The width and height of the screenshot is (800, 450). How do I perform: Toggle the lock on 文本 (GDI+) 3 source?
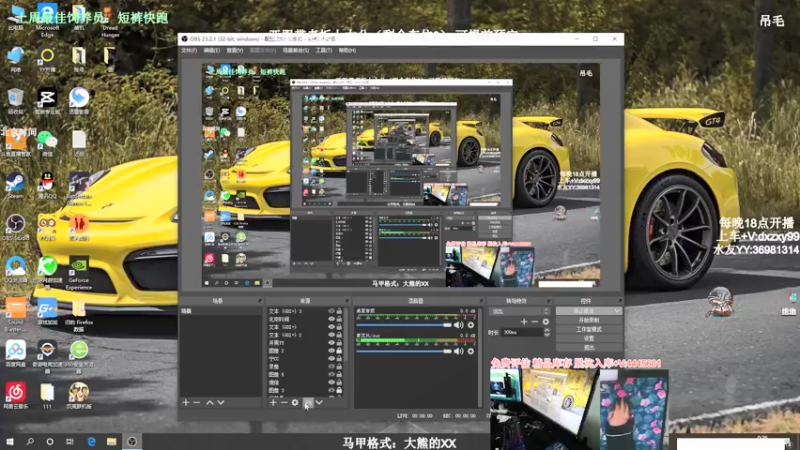(x=339, y=311)
